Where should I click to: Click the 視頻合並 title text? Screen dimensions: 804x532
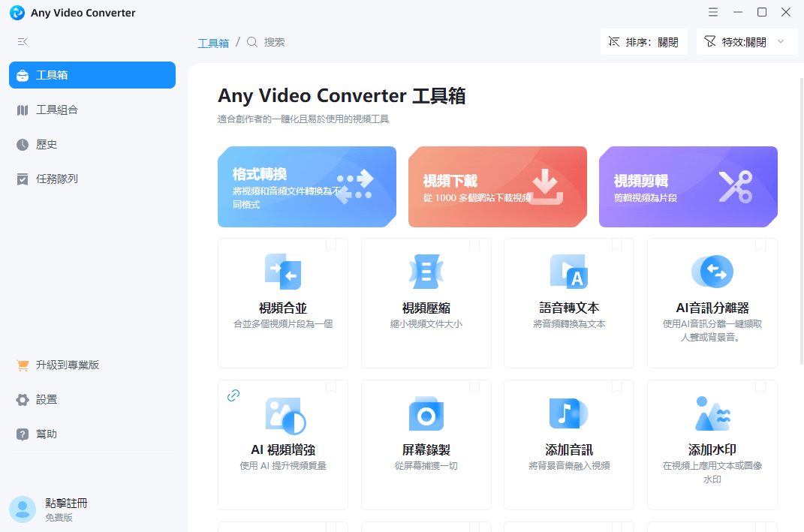pyautogui.click(x=283, y=308)
